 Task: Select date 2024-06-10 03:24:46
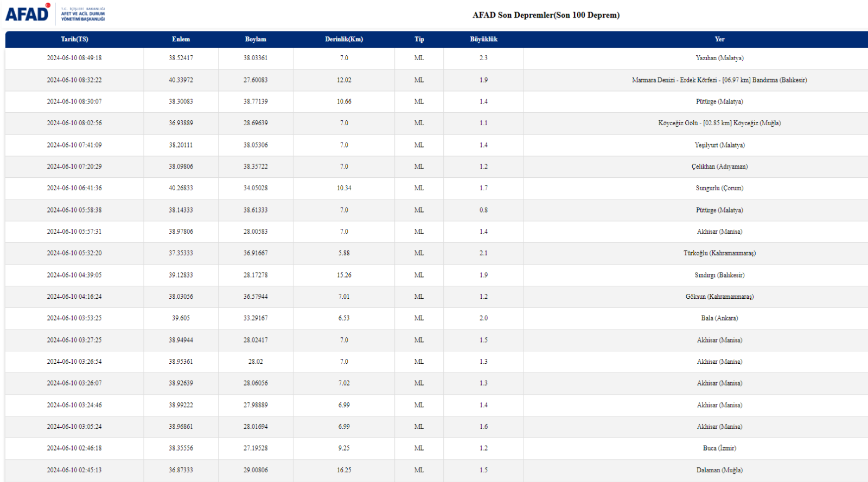(74, 405)
